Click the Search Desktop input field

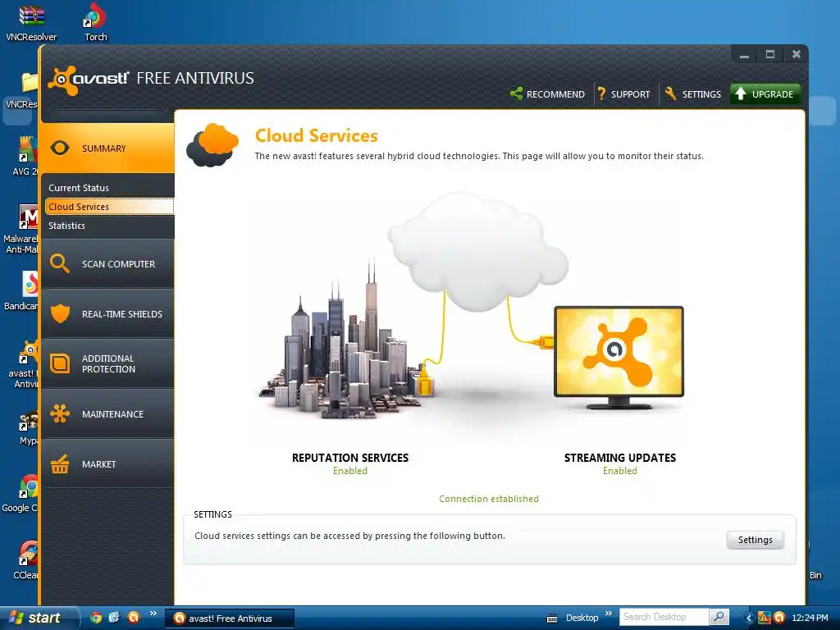click(664, 617)
